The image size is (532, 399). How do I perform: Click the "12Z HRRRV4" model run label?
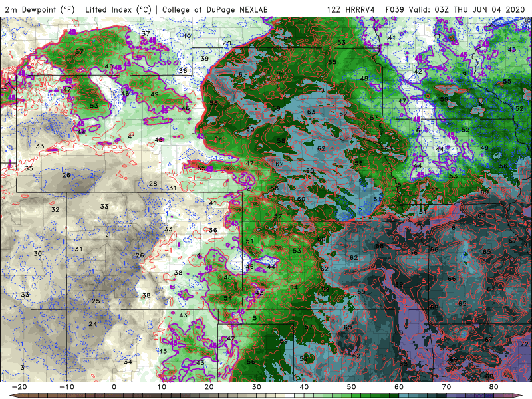click(351, 10)
